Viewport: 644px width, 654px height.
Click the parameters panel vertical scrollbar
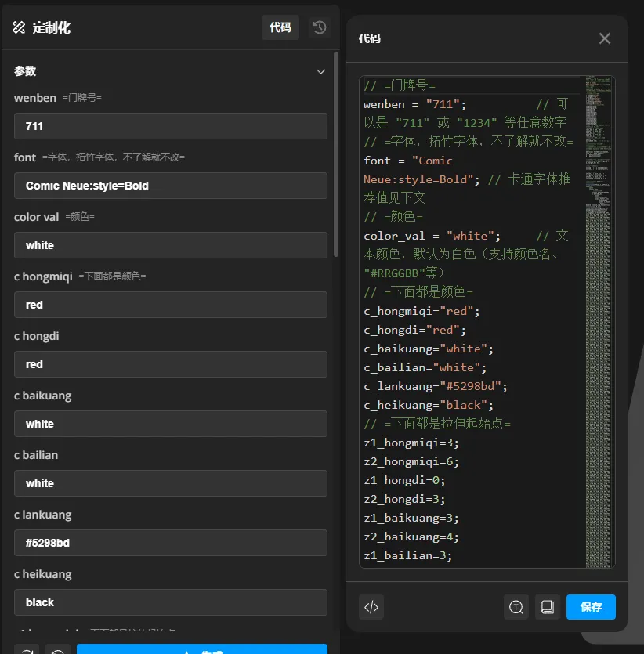[336, 154]
